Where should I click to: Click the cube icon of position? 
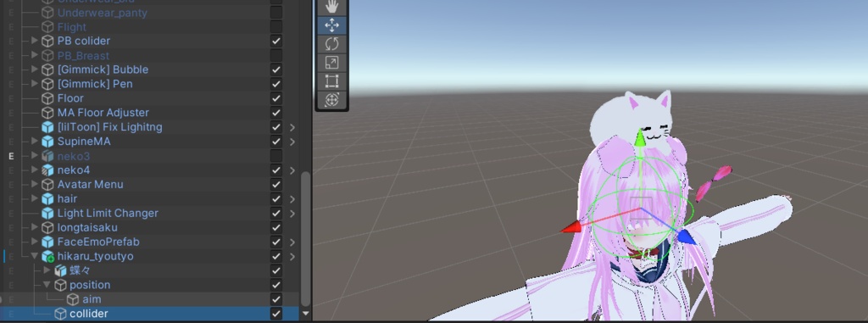pos(60,286)
